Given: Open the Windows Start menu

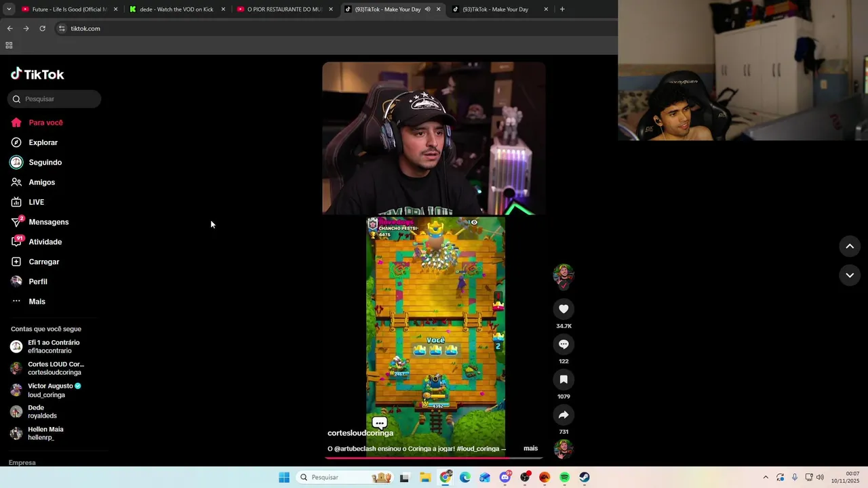Looking at the screenshot, I should click(x=284, y=477).
